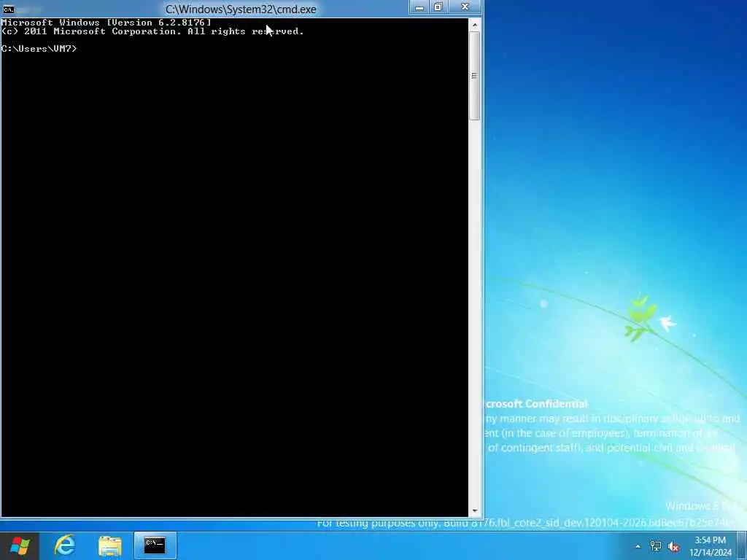Click the cmd scrollbar down arrow
Viewport: 747px width, 560px height.
(474, 511)
